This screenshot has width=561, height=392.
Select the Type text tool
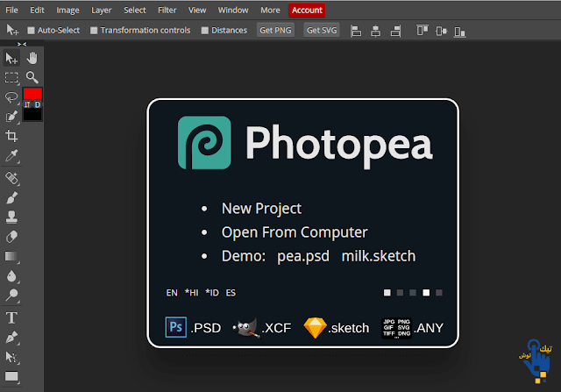tap(11, 317)
